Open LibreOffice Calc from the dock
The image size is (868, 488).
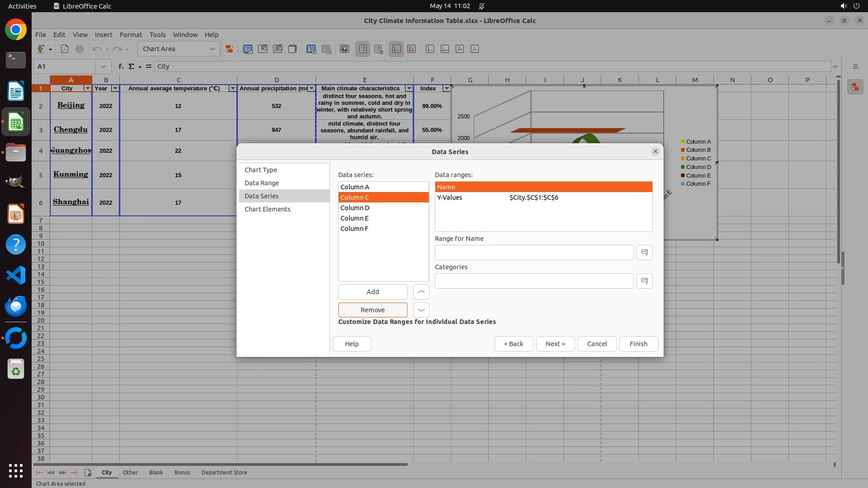click(x=16, y=122)
